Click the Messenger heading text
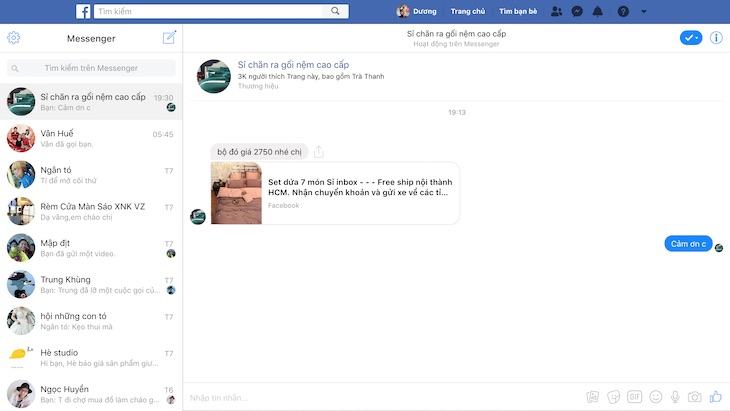Image resolution: width=730 pixels, height=411 pixels. 91,38
